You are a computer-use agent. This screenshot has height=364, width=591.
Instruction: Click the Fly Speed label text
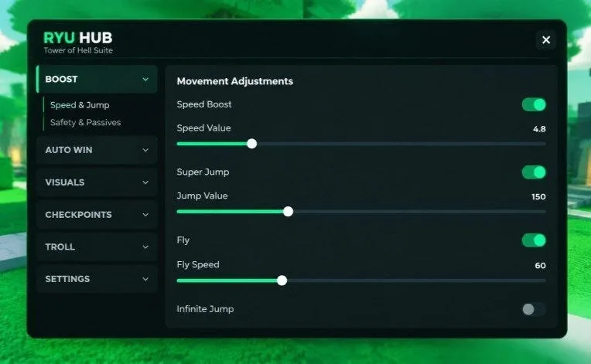click(198, 264)
